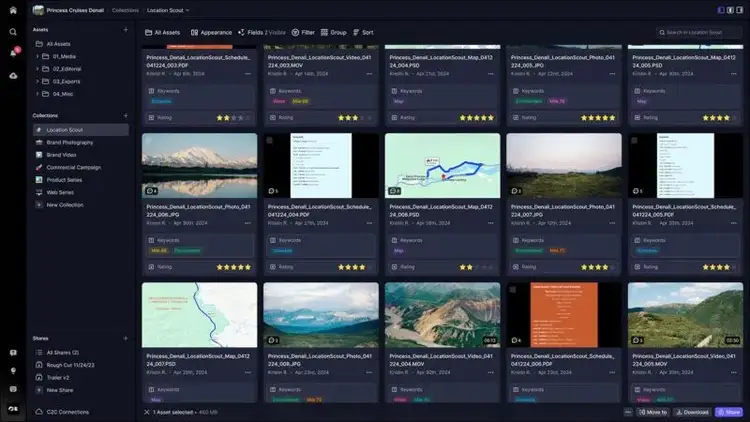Expand the 01_Media folder
This screenshot has width=750, height=422.
38,56
